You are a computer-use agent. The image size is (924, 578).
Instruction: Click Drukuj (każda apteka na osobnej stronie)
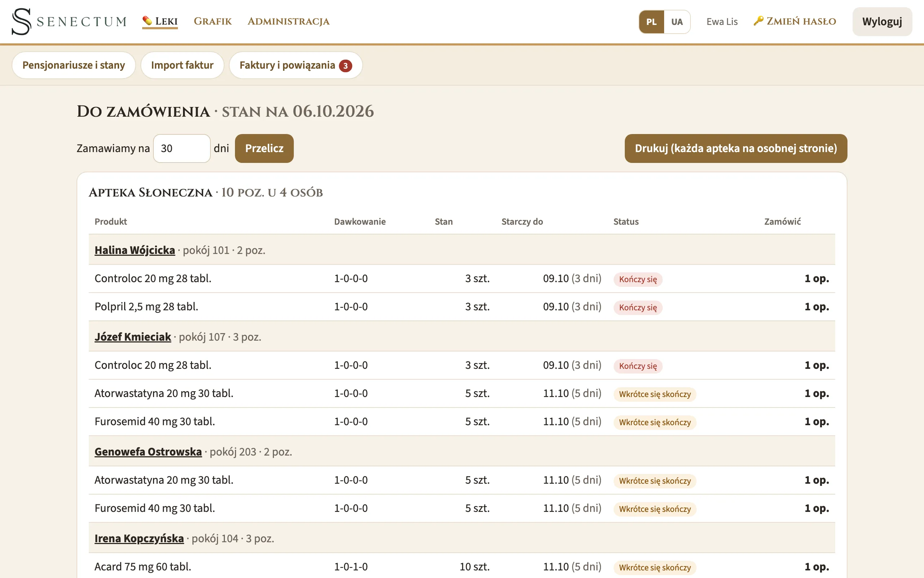(736, 148)
